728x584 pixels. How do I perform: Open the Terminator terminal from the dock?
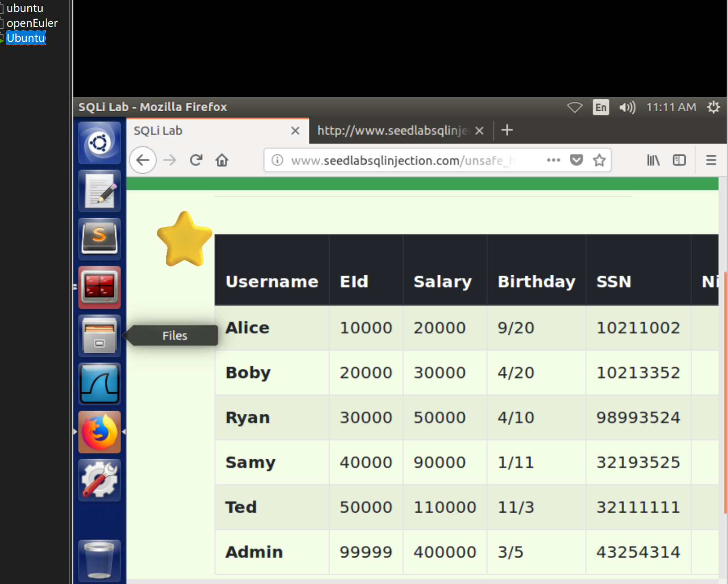point(99,287)
